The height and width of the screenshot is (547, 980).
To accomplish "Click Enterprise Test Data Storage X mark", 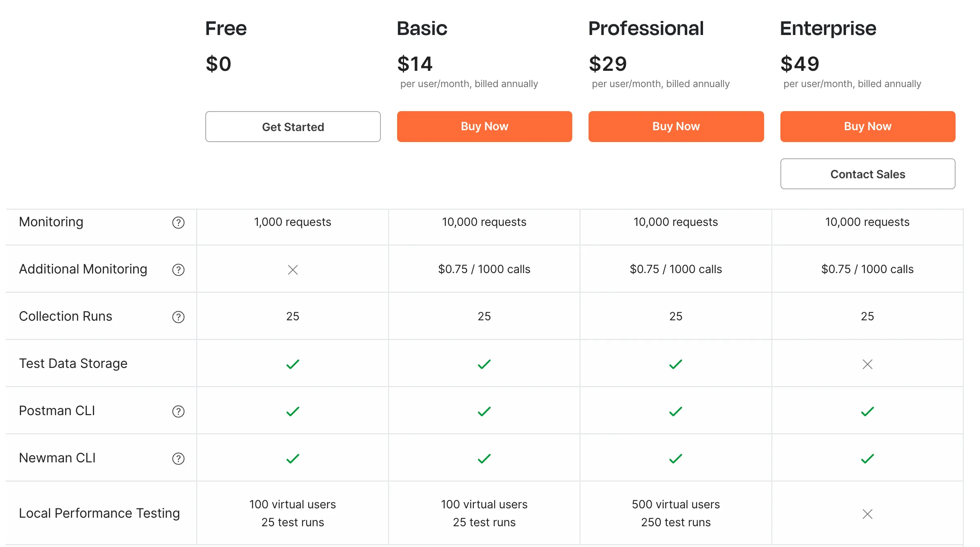I will (x=868, y=364).
